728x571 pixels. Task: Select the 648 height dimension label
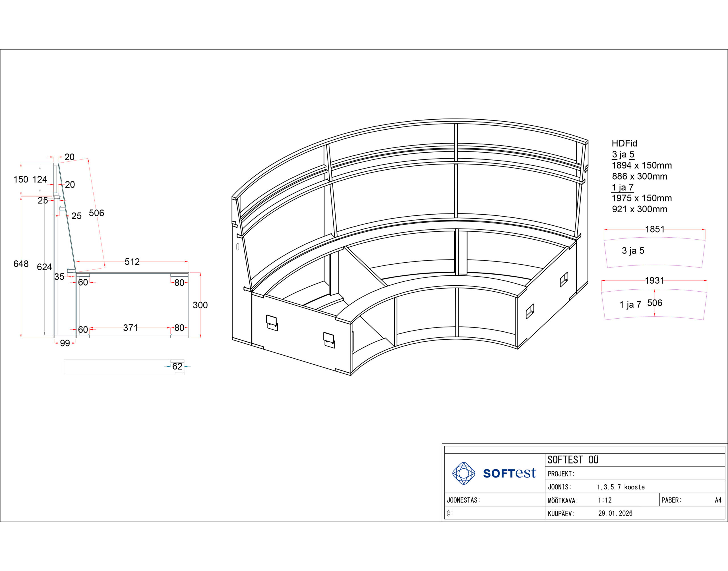click(x=21, y=264)
